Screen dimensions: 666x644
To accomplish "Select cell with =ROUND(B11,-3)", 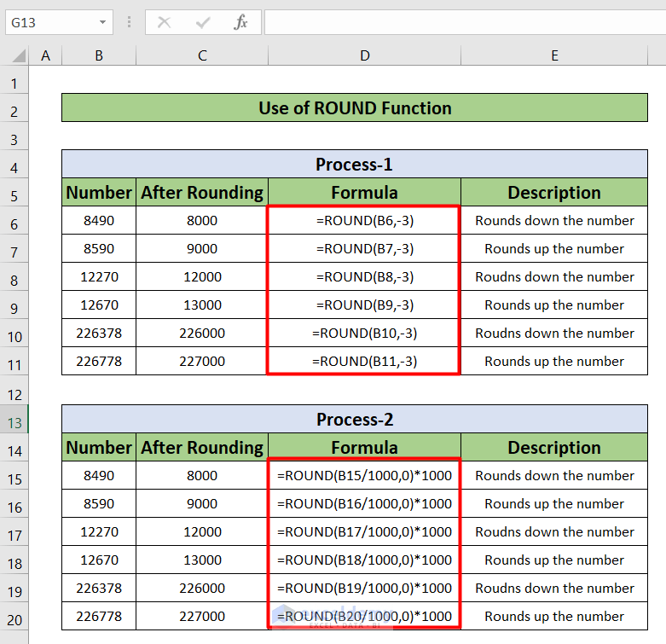I will [x=364, y=361].
